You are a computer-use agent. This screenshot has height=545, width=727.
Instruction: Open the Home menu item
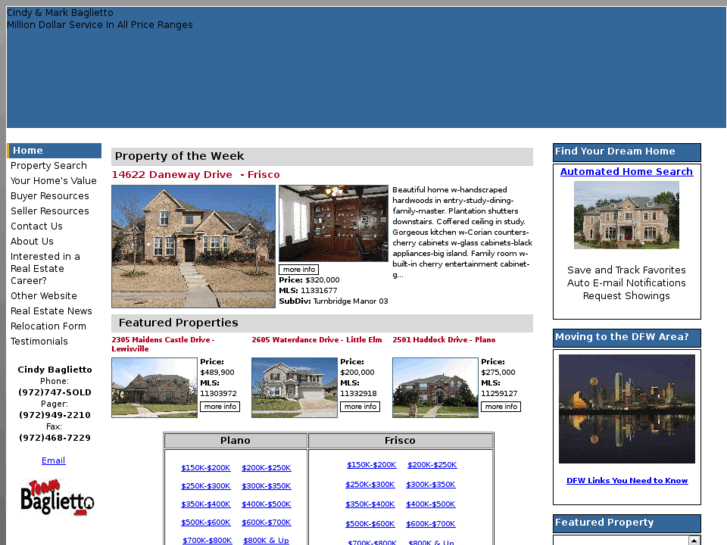[x=54, y=150]
